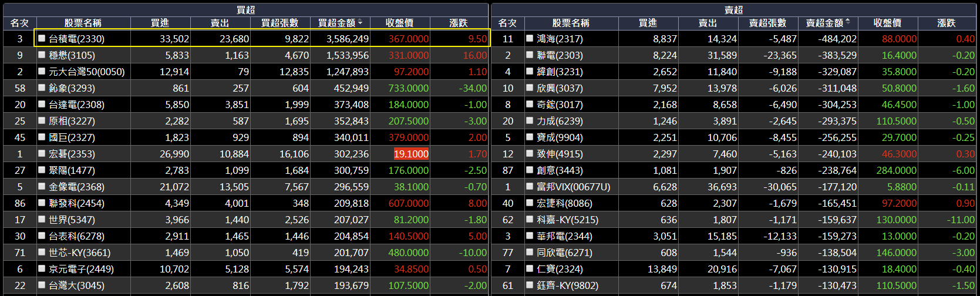The image size is (980, 296).
Task: Sort by 買超金額 using its arrow
Action: 360,23
